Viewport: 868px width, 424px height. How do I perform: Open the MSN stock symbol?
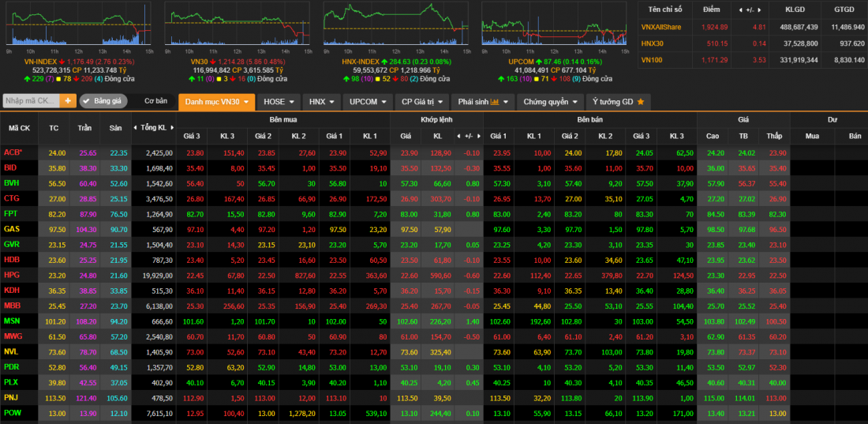12,321
